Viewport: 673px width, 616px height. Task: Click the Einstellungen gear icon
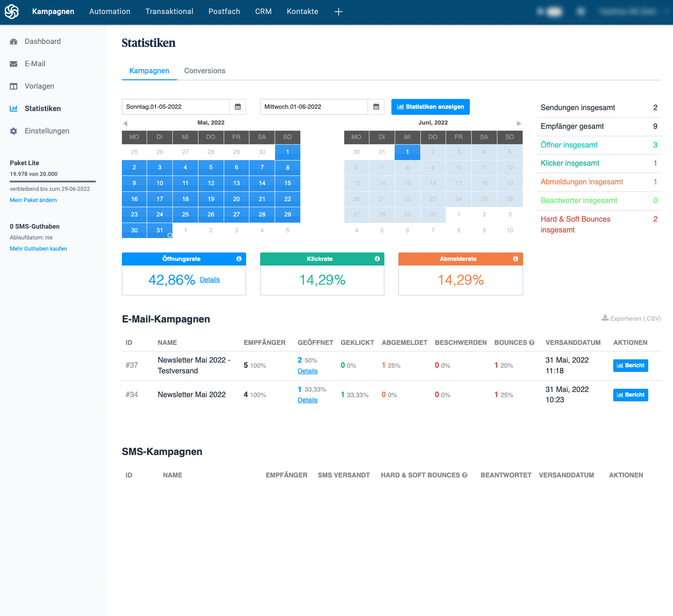pyautogui.click(x=14, y=131)
